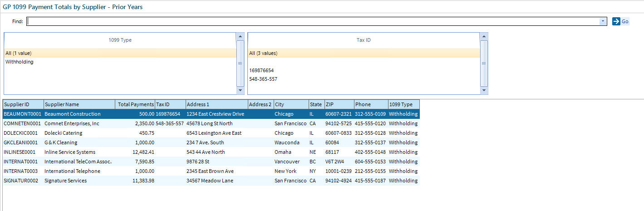Image resolution: width=644 pixels, height=211 pixels.
Task: Sort by Address 1 column header
Action: click(x=217, y=104)
